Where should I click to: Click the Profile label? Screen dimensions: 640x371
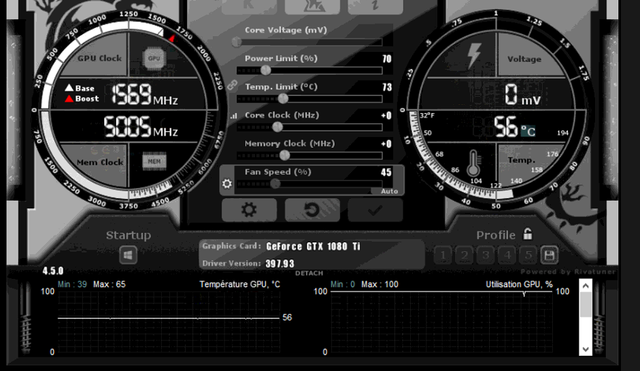[496, 235]
